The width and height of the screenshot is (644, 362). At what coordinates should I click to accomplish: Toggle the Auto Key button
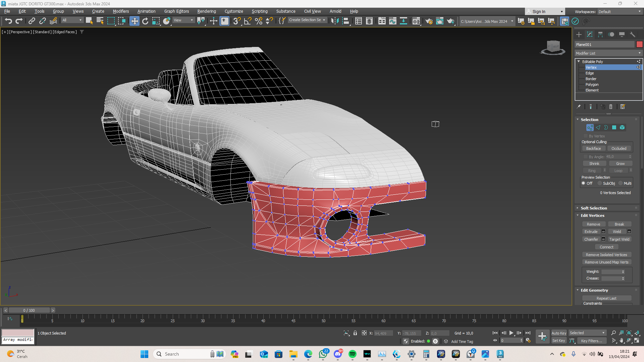[559, 333]
